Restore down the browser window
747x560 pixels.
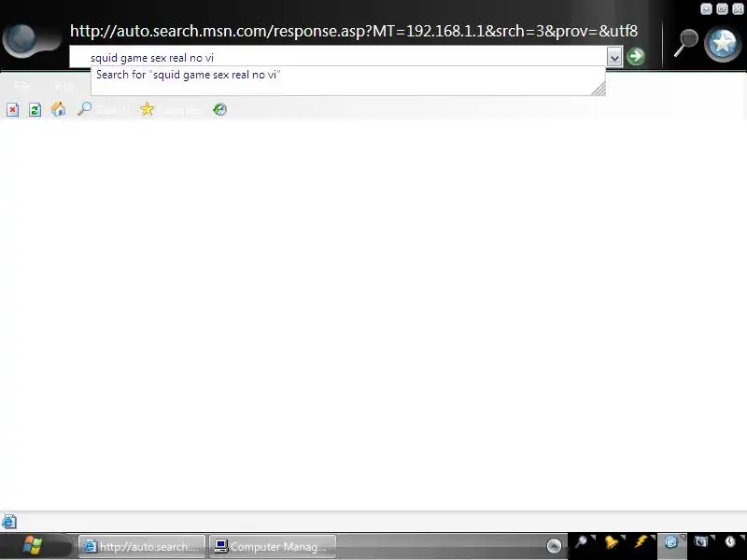(722, 8)
